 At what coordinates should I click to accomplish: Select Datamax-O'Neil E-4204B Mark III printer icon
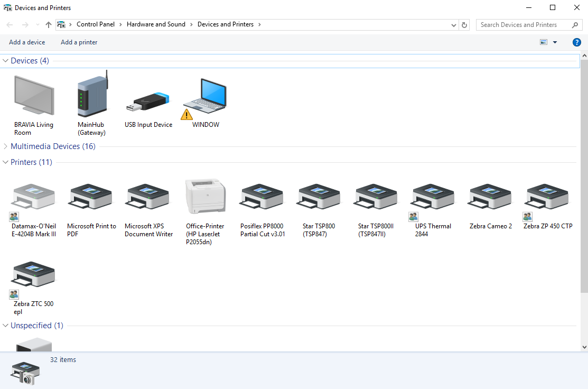click(x=33, y=196)
